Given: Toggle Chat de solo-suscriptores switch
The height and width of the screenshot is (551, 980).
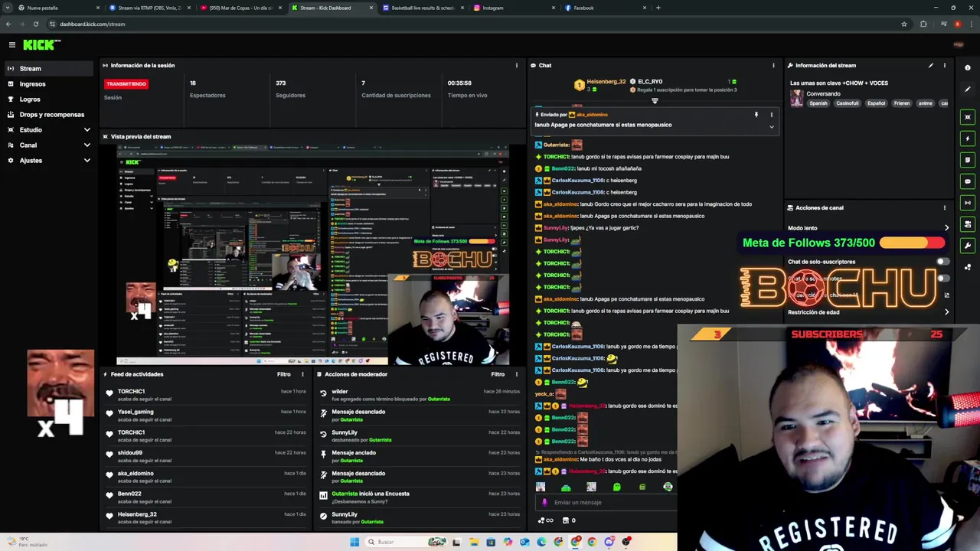Looking at the screenshot, I should point(942,262).
